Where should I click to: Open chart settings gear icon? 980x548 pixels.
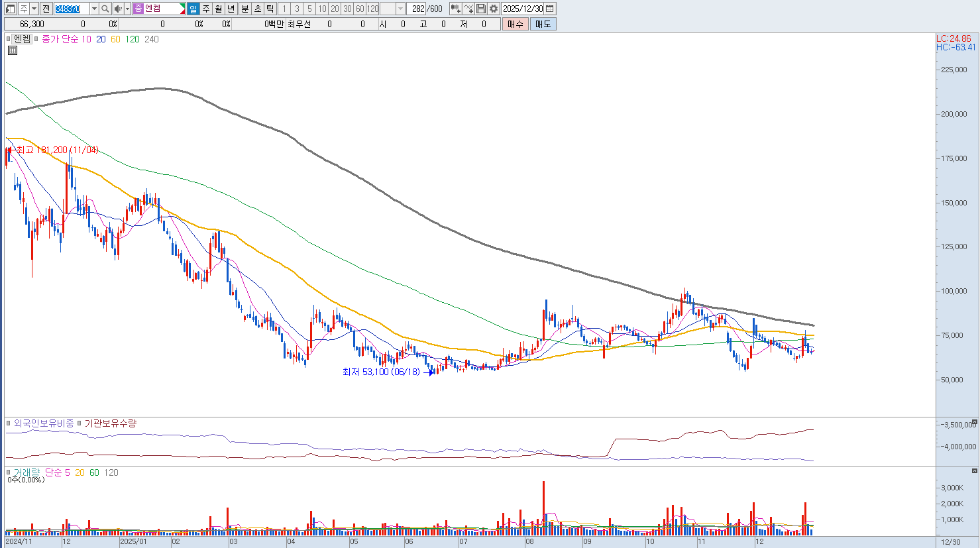tap(494, 9)
